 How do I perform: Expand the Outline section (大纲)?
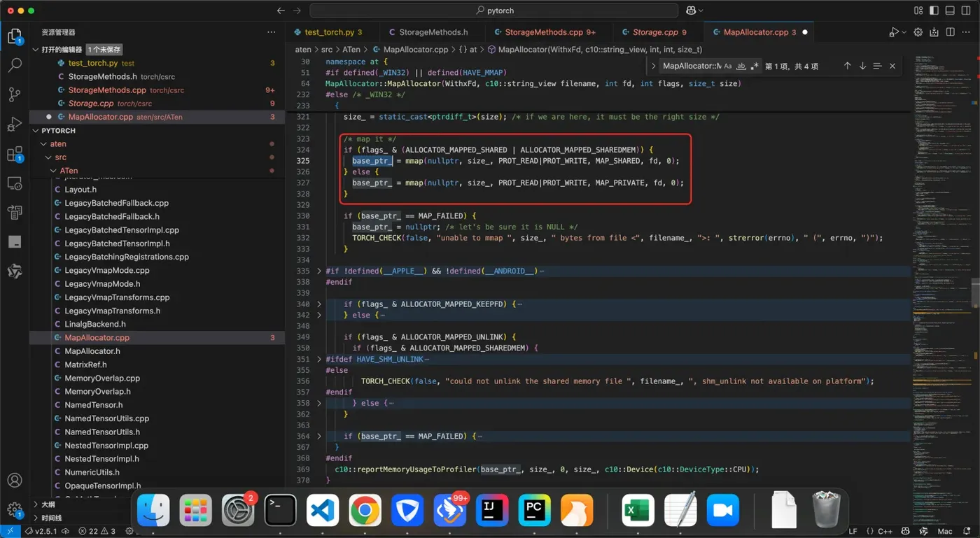tap(36, 504)
